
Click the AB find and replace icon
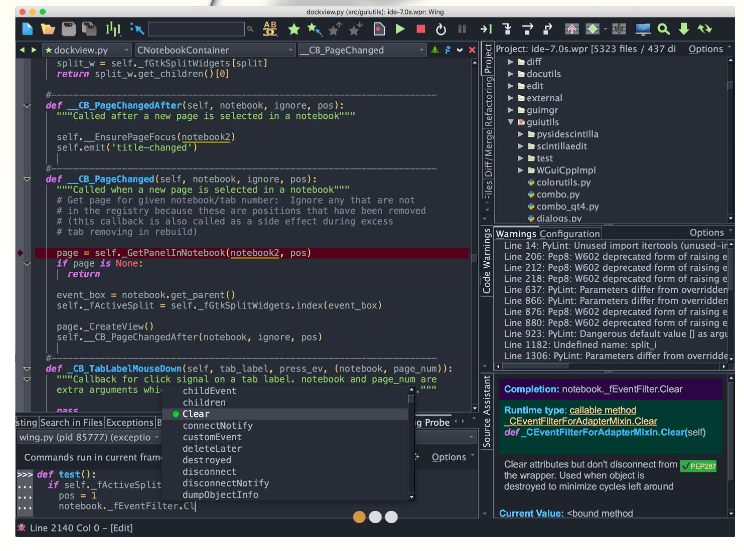click(270, 29)
